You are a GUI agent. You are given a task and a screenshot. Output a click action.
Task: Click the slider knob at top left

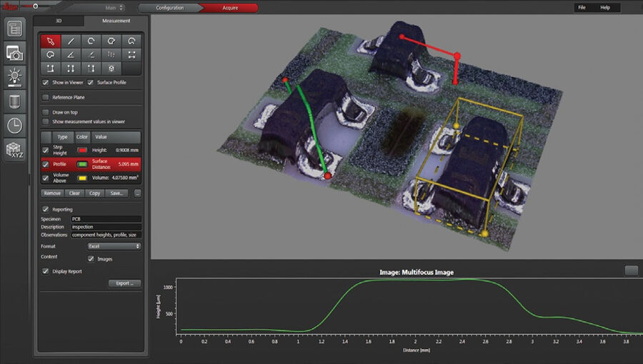click(x=36, y=6)
